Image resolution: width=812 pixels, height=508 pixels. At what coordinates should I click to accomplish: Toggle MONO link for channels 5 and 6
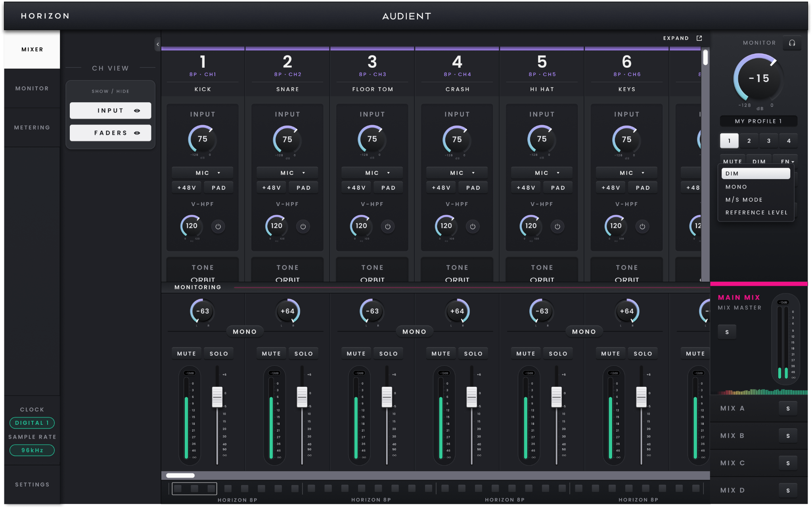(584, 332)
